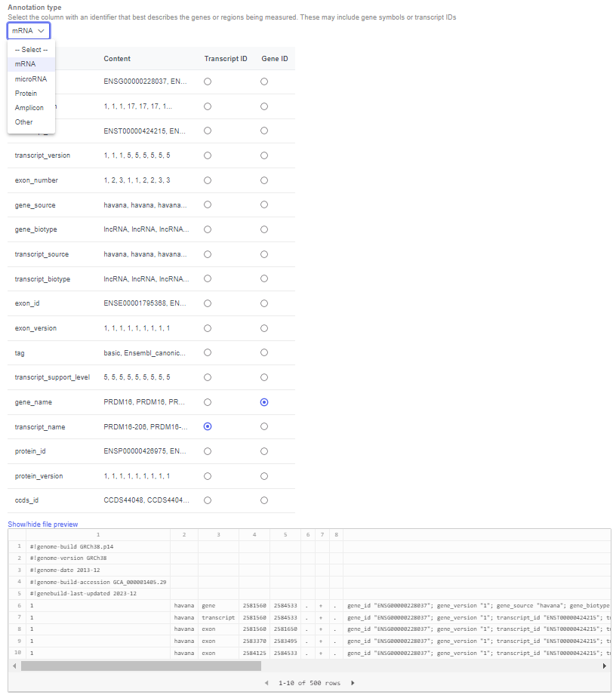Choose microRNA from the dropdown list

pos(30,78)
